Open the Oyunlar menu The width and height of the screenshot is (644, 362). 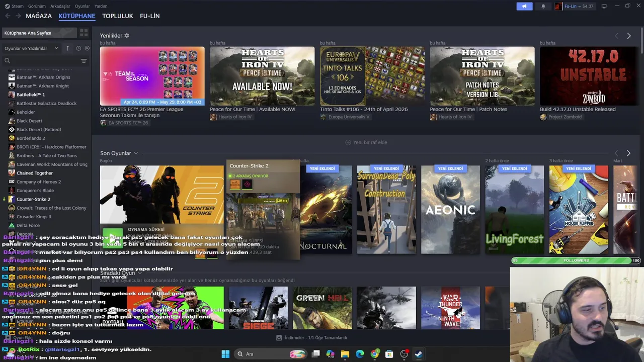click(x=82, y=6)
